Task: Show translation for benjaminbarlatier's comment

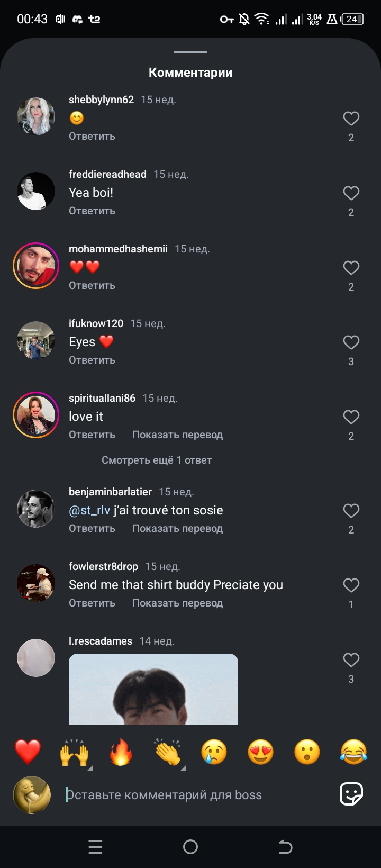Action: (x=177, y=528)
